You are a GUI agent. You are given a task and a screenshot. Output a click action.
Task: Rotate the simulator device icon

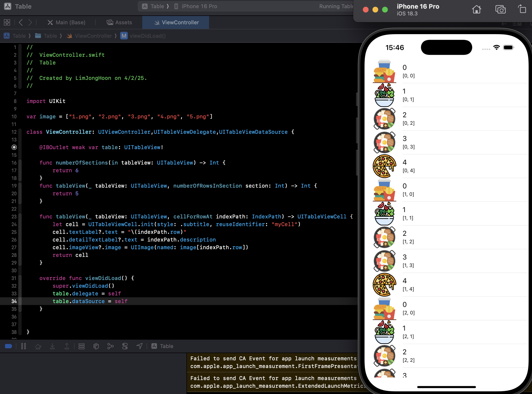522,10
